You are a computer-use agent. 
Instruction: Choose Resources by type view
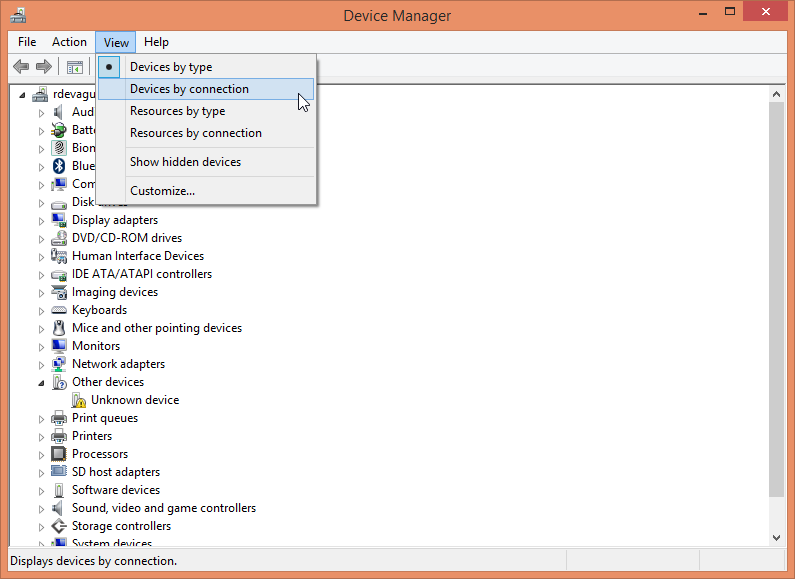tap(177, 111)
